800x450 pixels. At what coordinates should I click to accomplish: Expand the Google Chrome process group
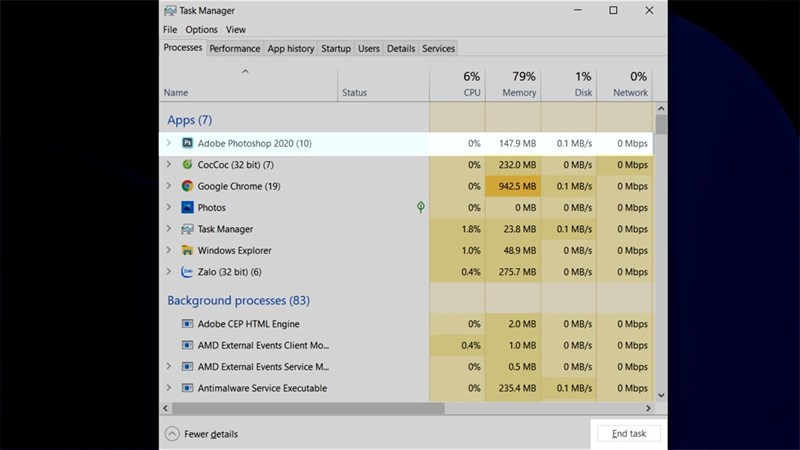pyautogui.click(x=169, y=186)
